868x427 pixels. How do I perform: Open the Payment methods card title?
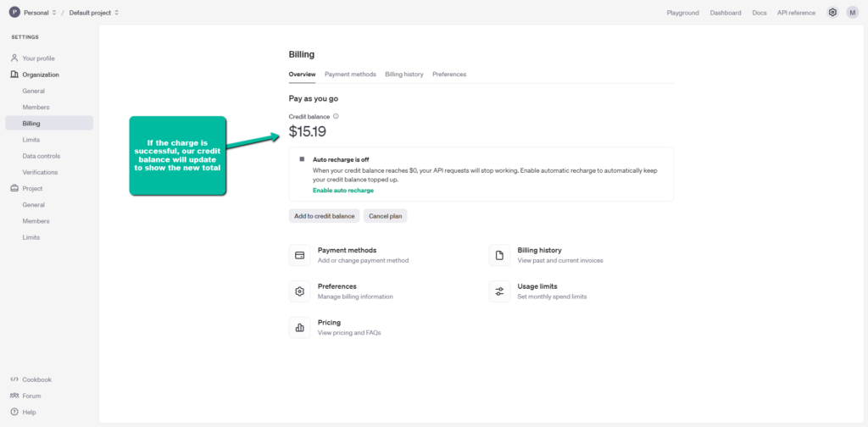point(347,250)
